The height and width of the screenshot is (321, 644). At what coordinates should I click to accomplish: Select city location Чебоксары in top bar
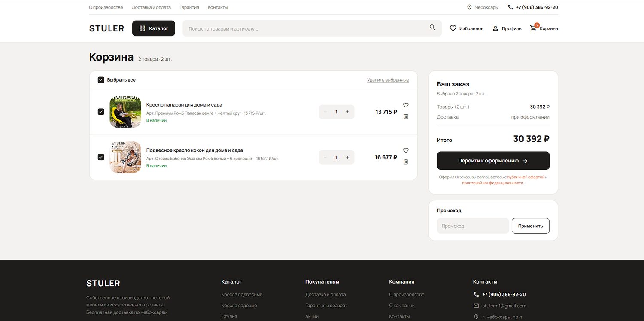(x=483, y=7)
